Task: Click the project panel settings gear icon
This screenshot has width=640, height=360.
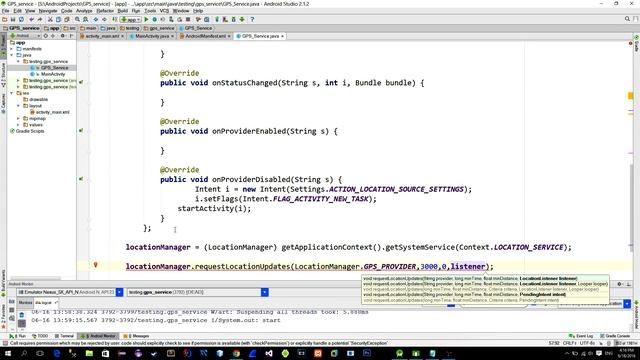Action: click(62, 36)
